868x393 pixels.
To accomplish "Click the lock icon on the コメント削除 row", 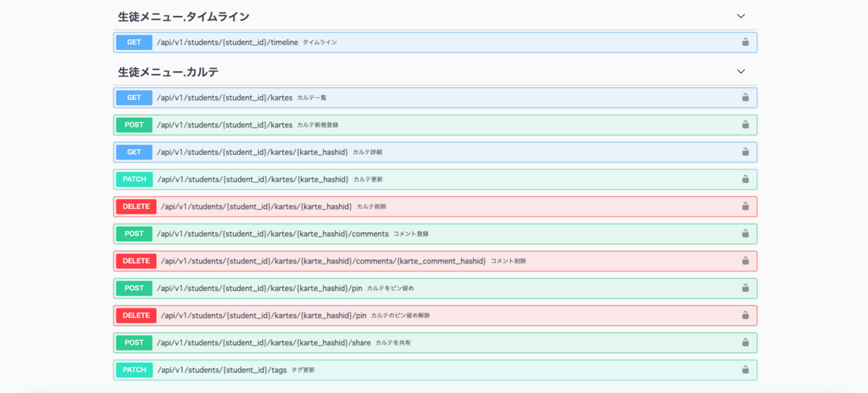I will [745, 261].
